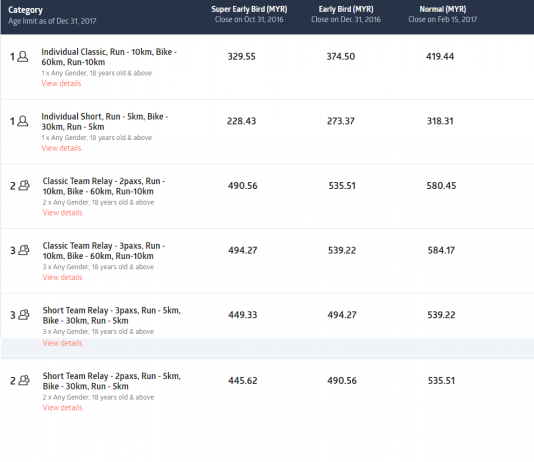This screenshot has width=534, height=462.
Task: Click the group icon for Classic Team Relay 2pax
Action: click(x=24, y=186)
